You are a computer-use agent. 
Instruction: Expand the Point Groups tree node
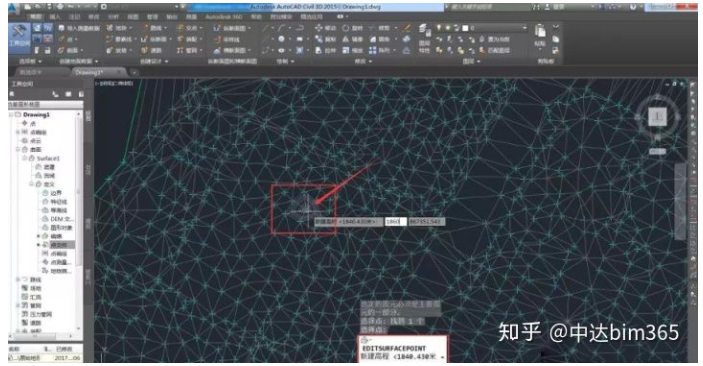(18, 132)
